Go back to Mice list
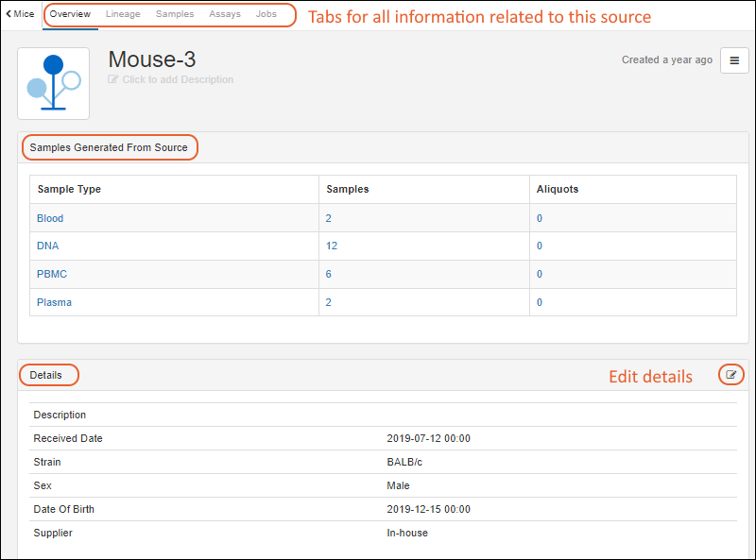756x560 pixels. (x=20, y=14)
